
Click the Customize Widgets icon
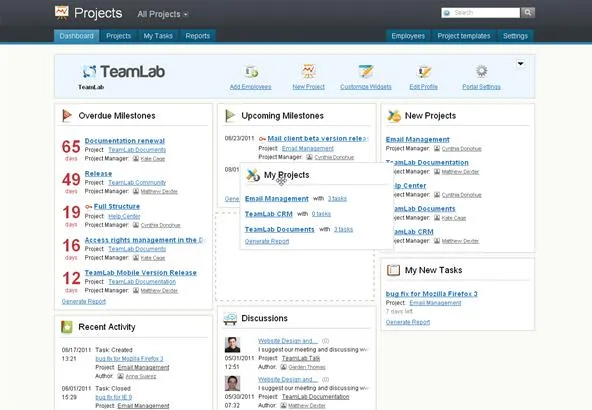pyautogui.click(x=365, y=71)
